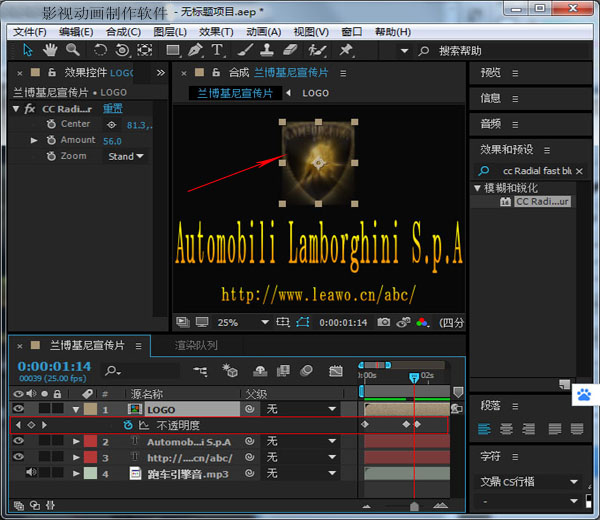
Task: Click the 重置 reset link
Action: click(112, 109)
